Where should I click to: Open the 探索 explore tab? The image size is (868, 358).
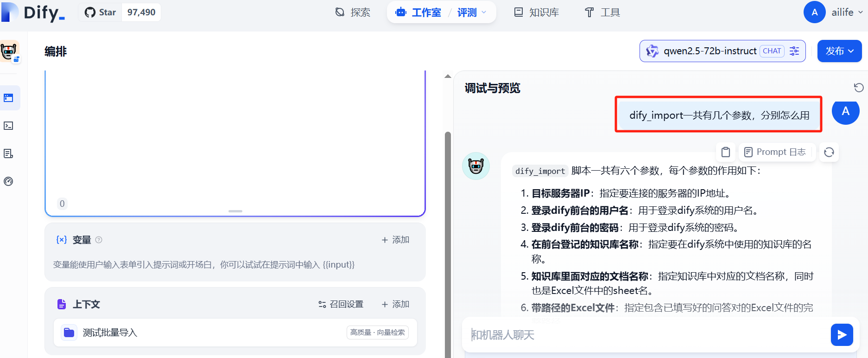353,13
